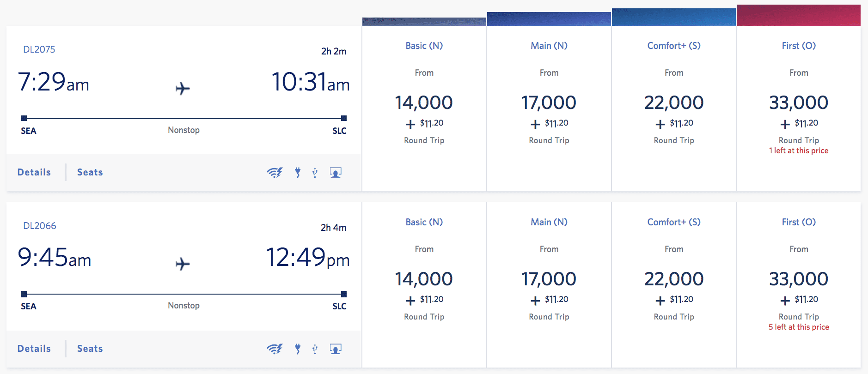Viewport: 868px width, 374px height.
Task: Open Details for flight DL2066
Action: click(34, 349)
